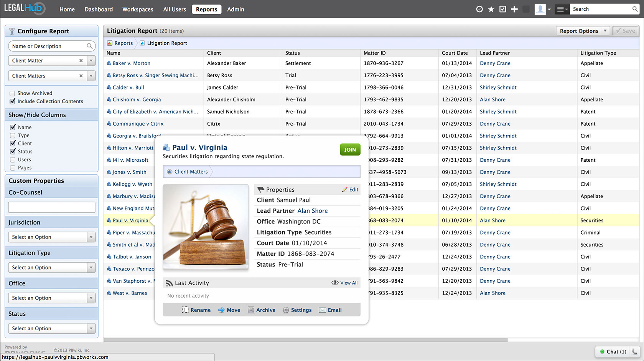Click the search magnifier icon
The height and width of the screenshot is (361, 644).
coord(634,9)
